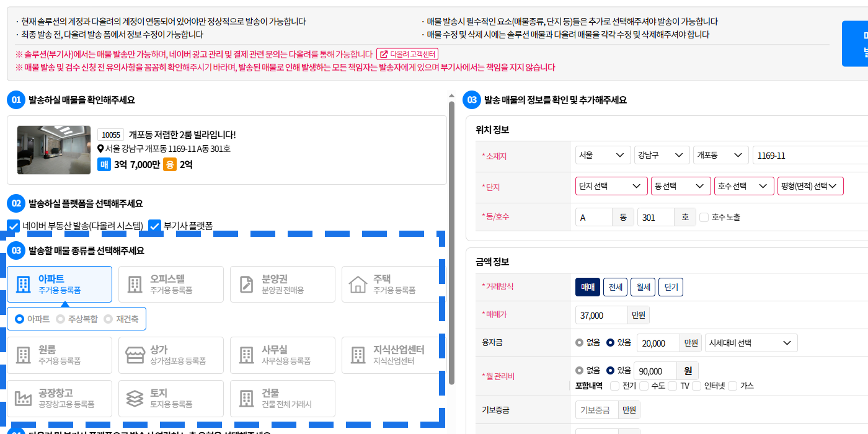Screen dimensions: 868x434
Task: Select the 주택 house icon
Action: click(x=358, y=285)
